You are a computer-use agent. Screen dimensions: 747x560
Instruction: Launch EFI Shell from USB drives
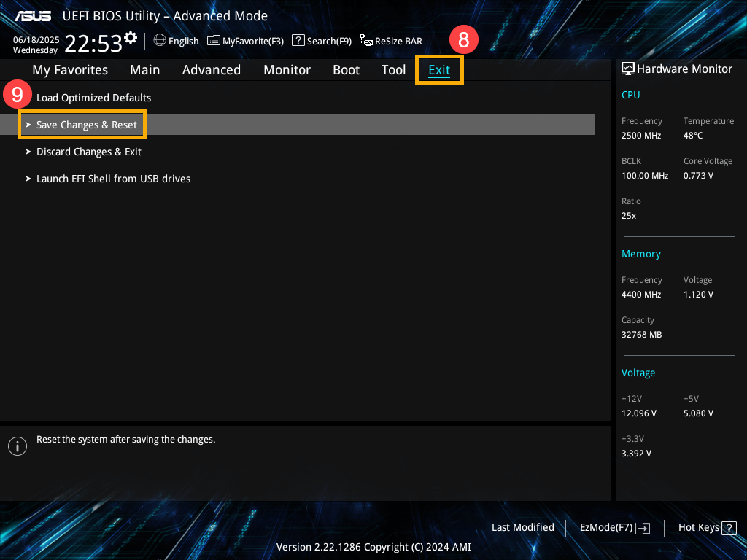(x=113, y=179)
